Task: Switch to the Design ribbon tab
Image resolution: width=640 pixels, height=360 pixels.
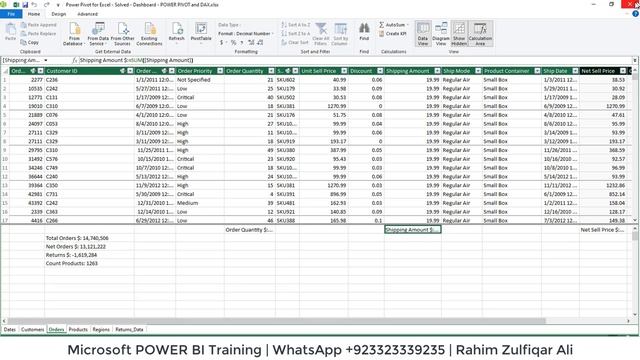Action: 58,14
